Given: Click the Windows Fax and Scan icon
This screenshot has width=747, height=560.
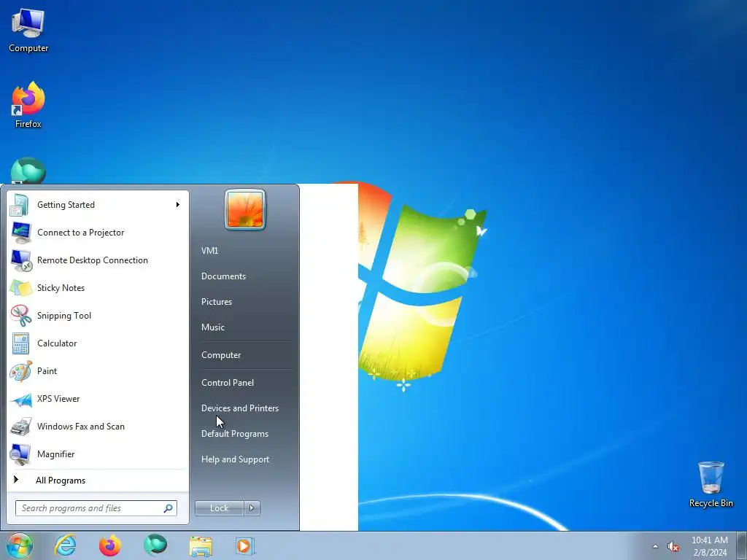Looking at the screenshot, I should tap(20, 427).
